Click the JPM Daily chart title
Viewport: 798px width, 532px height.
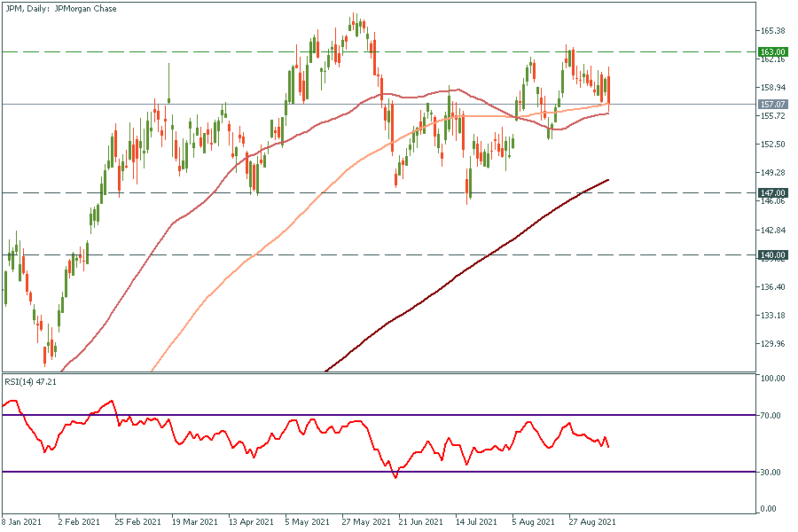click(x=60, y=9)
